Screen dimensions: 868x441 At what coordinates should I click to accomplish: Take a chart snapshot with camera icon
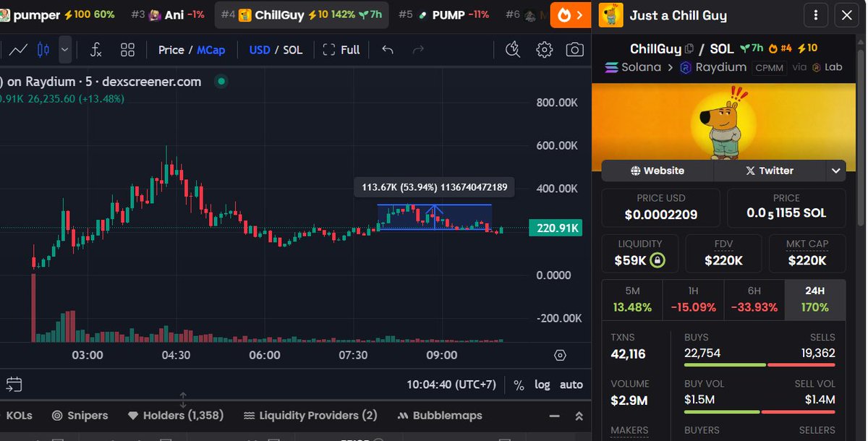point(575,50)
